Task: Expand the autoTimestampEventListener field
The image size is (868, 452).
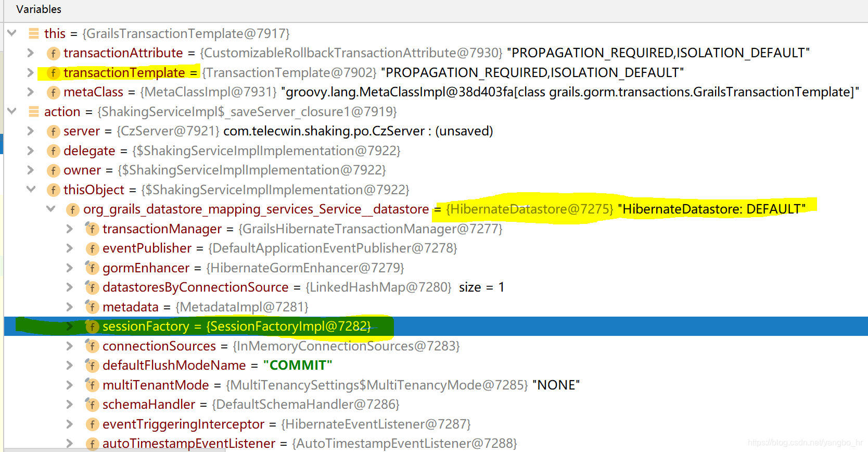Action: pyautogui.click(x=70, y=443)
